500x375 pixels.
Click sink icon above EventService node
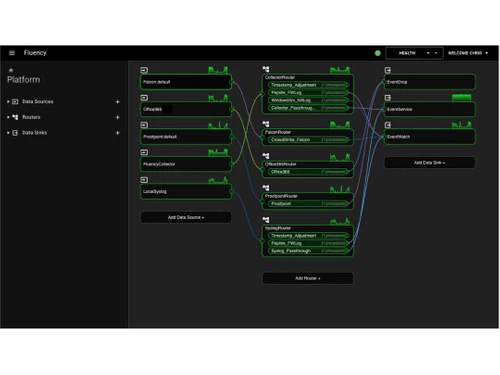click(x=388, y=98)
